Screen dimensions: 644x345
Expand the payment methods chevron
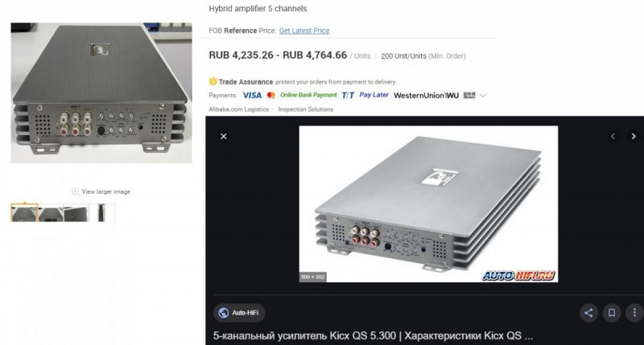tap(483, 96)
